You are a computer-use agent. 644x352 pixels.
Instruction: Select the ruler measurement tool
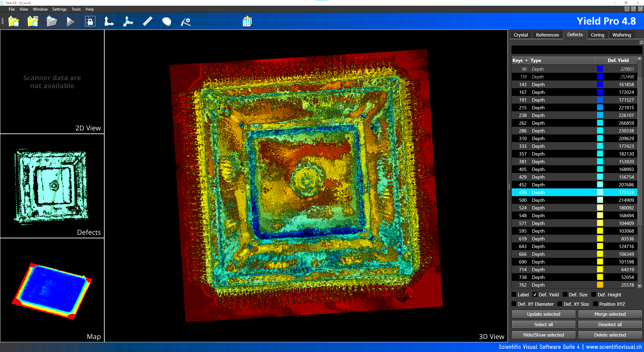point(148,21)
